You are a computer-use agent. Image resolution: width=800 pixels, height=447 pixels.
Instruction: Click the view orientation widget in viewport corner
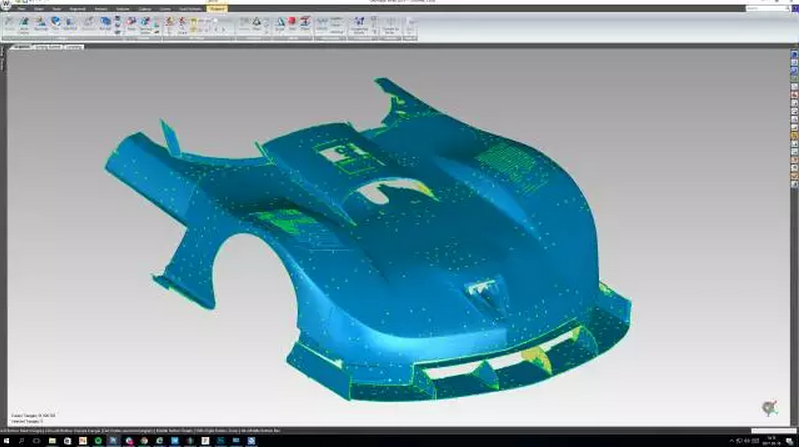(x=769, y=408)
